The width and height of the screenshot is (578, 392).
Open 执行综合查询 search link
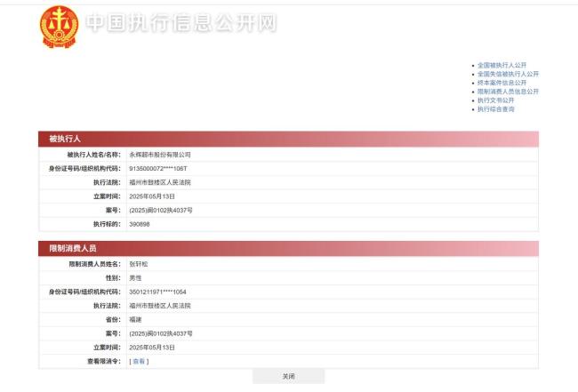[x=496, y=109]
